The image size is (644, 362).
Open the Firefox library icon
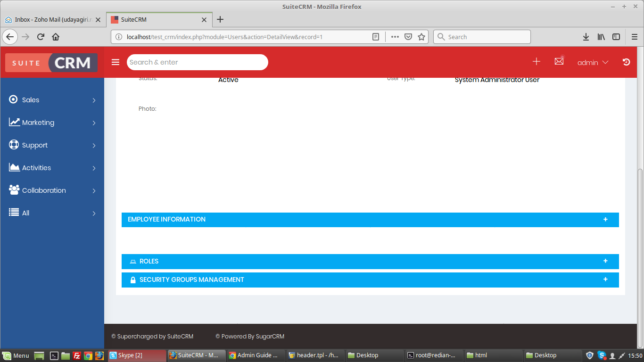coord(601,37)
